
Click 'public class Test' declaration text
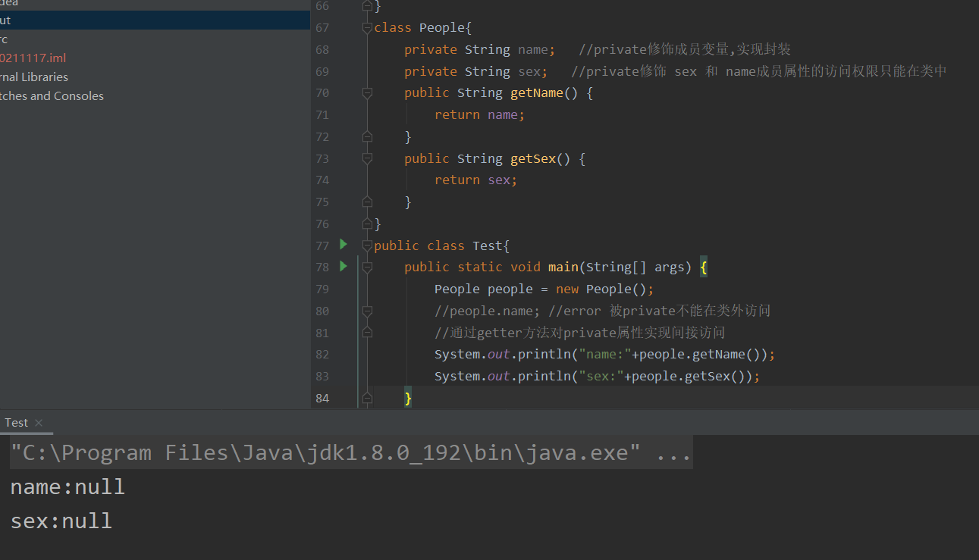(x=438, y=246)
